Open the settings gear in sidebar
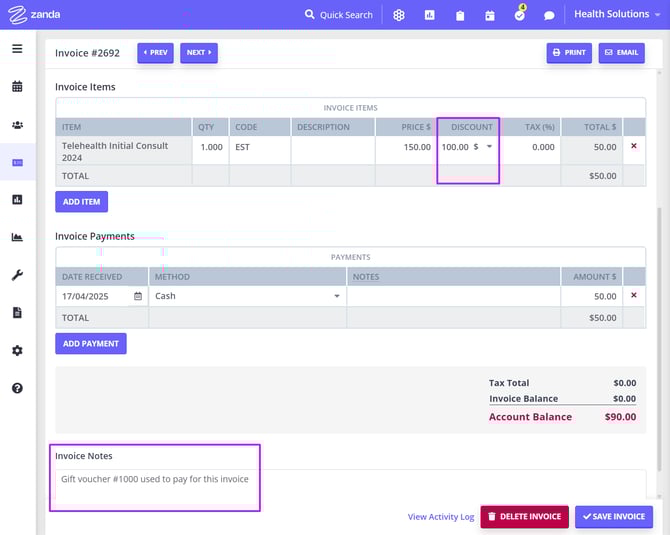This screenshot has width=670, height=535. [17, 351]
